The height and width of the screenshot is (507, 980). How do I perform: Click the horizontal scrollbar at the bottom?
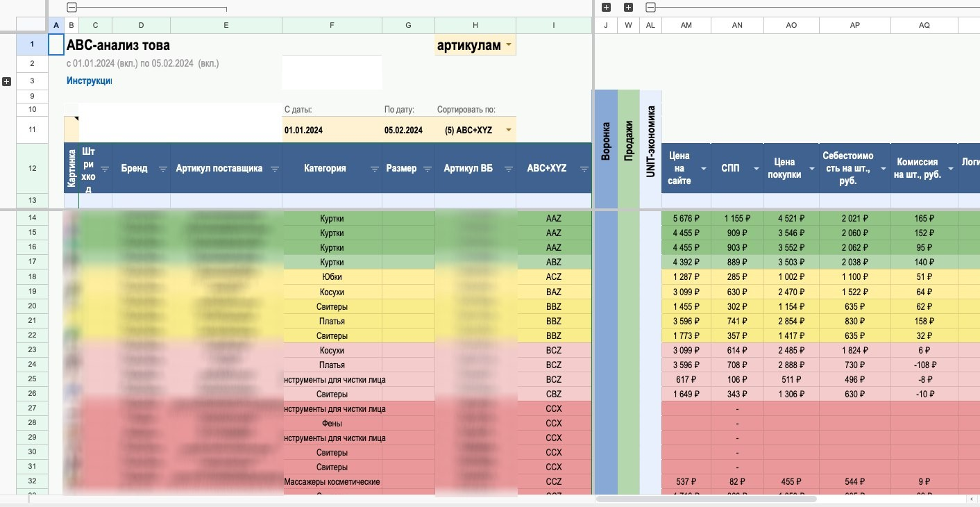tap(706, 499)
